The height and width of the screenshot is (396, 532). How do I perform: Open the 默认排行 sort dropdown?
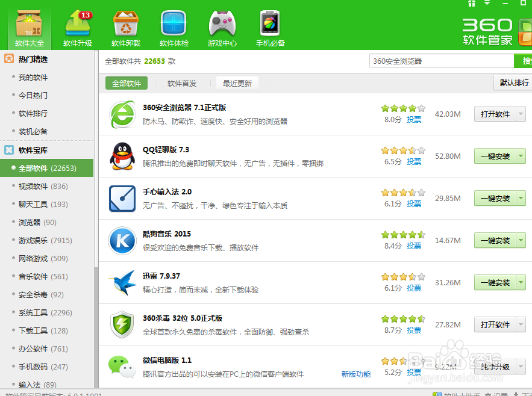[x=513, y=82]
